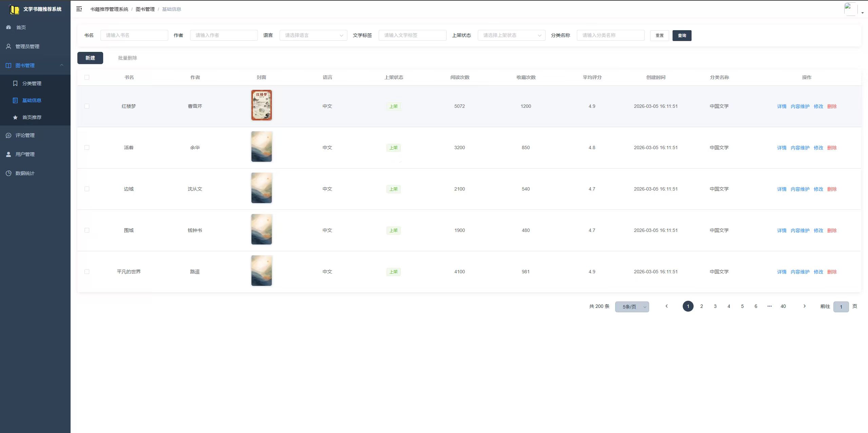This screenshot has width=868, height=433.
Task: Click the 前往 page number input
Action: pyautogui.click(x=841, y=307)
